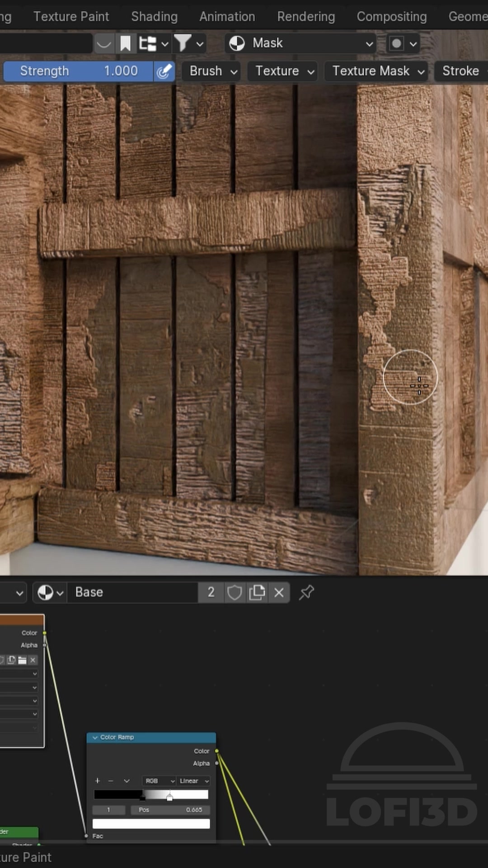
Task: Toggle fake user shield for Base material
Action: pyautogui.click(x=235, y=592)
